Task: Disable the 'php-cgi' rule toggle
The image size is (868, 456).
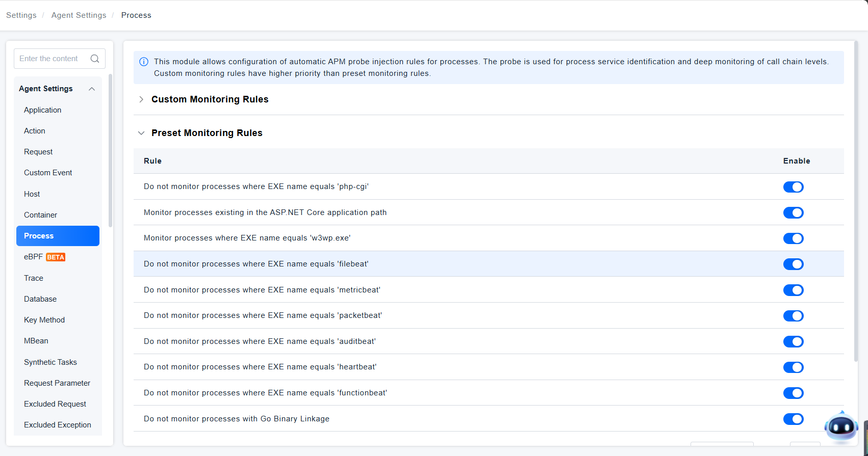Action: (x=793, y=187)
